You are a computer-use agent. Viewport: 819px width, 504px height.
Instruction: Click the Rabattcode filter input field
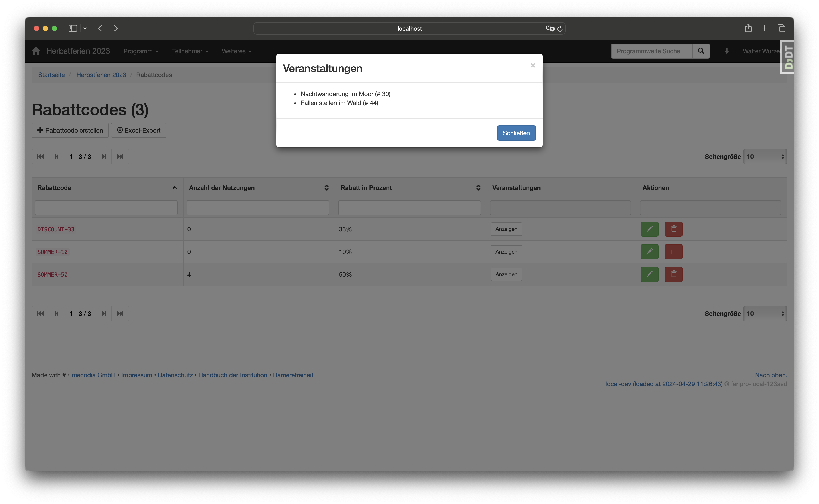106,208
